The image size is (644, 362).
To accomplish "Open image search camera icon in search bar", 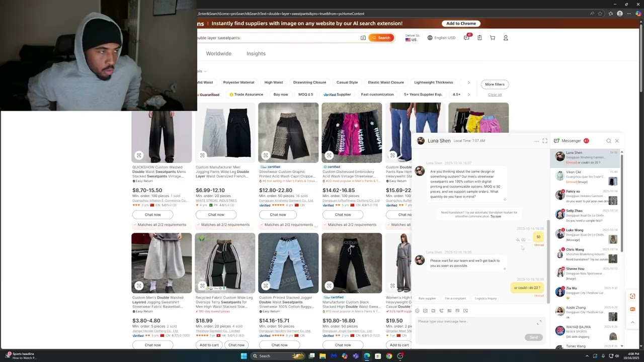I will (363, 38).
